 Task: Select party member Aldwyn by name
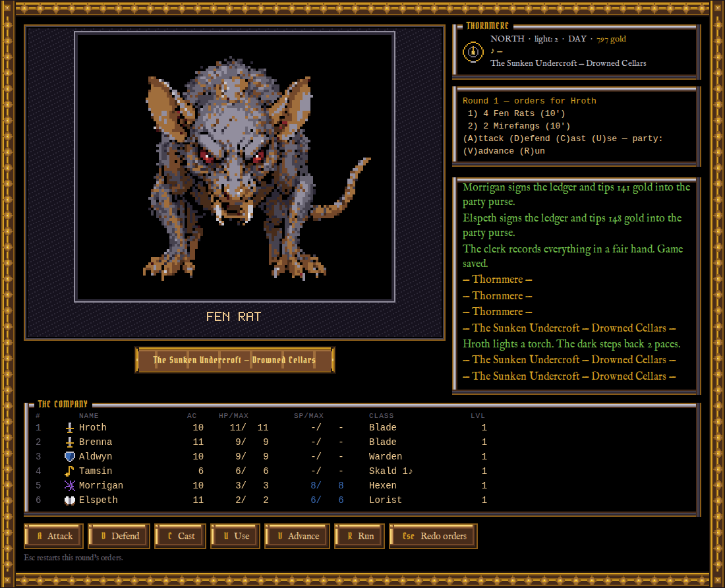tap(96, 457)
